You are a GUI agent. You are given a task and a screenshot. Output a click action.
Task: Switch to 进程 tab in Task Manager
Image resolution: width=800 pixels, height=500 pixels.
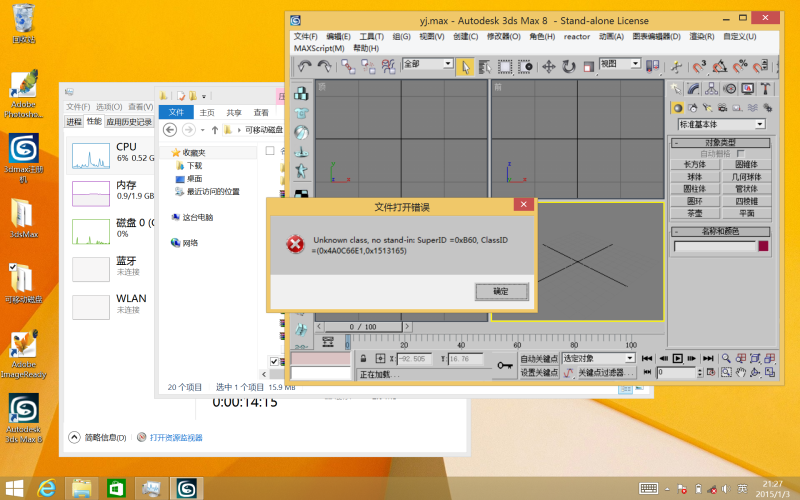click(x=74, y=122)
